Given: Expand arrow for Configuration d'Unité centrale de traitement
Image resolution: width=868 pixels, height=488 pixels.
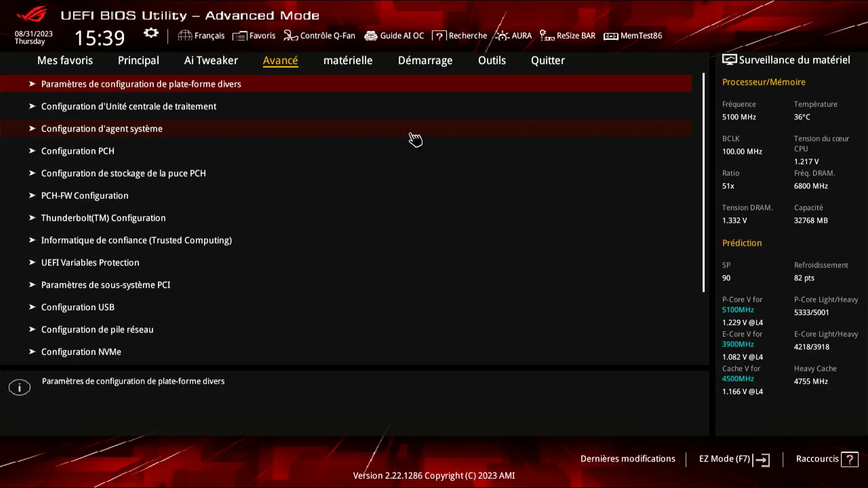Looking at the screenshot, I should point(32,106).
